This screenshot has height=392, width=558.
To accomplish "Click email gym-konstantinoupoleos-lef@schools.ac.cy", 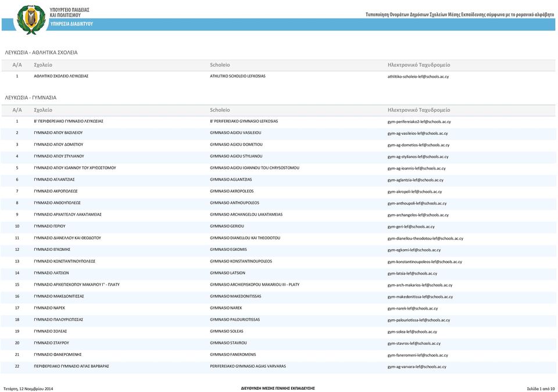I will click(424, 262).
